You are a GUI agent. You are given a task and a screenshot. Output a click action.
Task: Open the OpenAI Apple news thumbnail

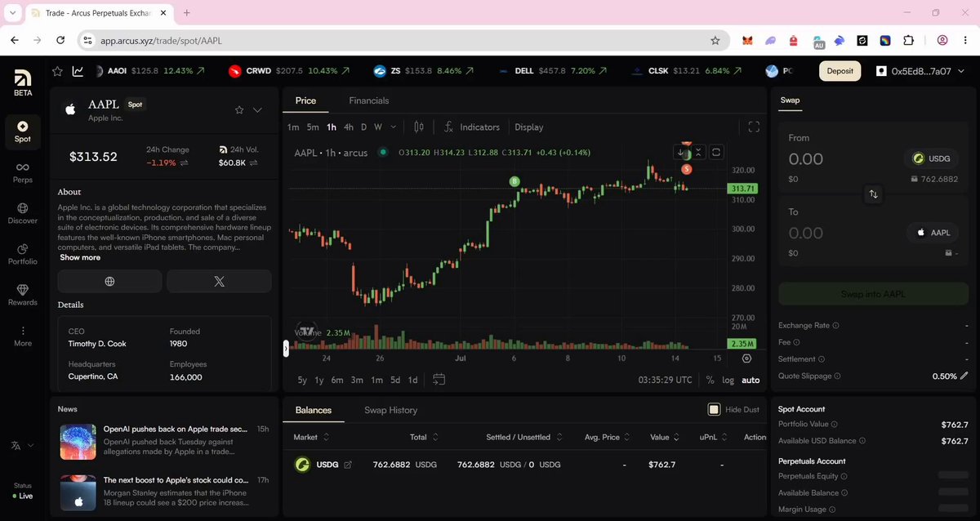78,442
